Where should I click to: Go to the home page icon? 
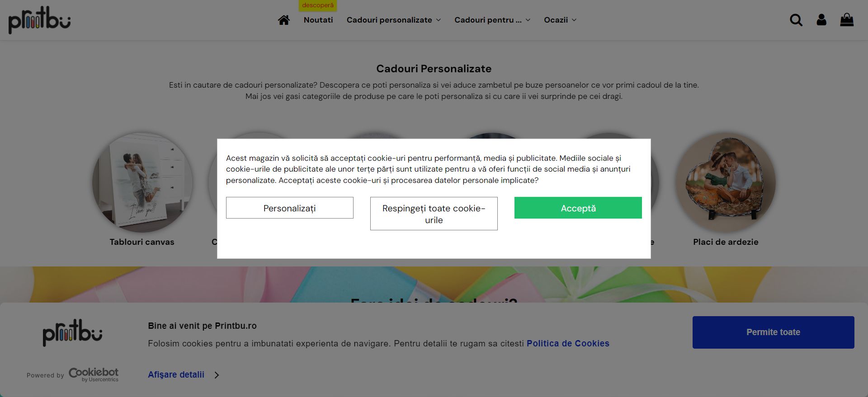[284, 20]
